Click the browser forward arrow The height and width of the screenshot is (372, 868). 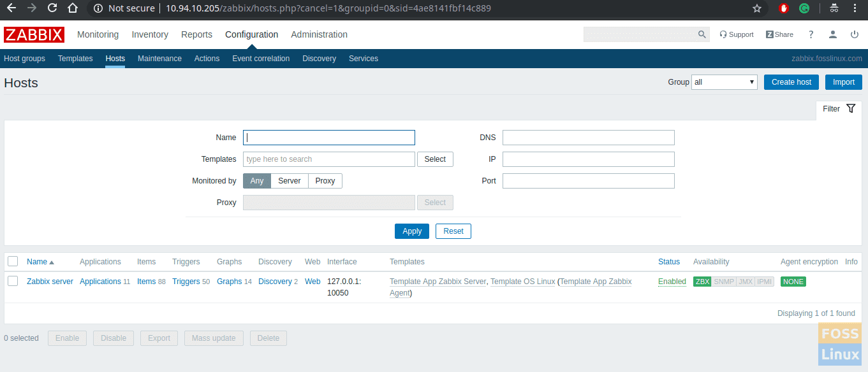tap(32, 8)
